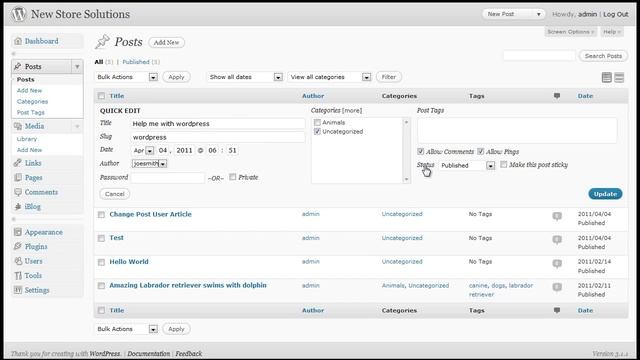Click Log Out link

[616, 14]
